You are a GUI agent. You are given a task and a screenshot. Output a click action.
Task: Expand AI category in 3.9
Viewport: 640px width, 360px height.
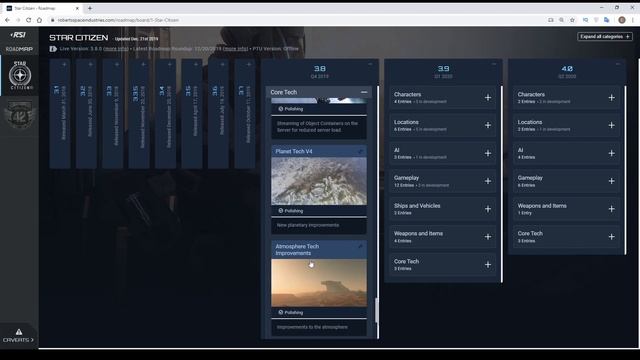pos(488,153)
